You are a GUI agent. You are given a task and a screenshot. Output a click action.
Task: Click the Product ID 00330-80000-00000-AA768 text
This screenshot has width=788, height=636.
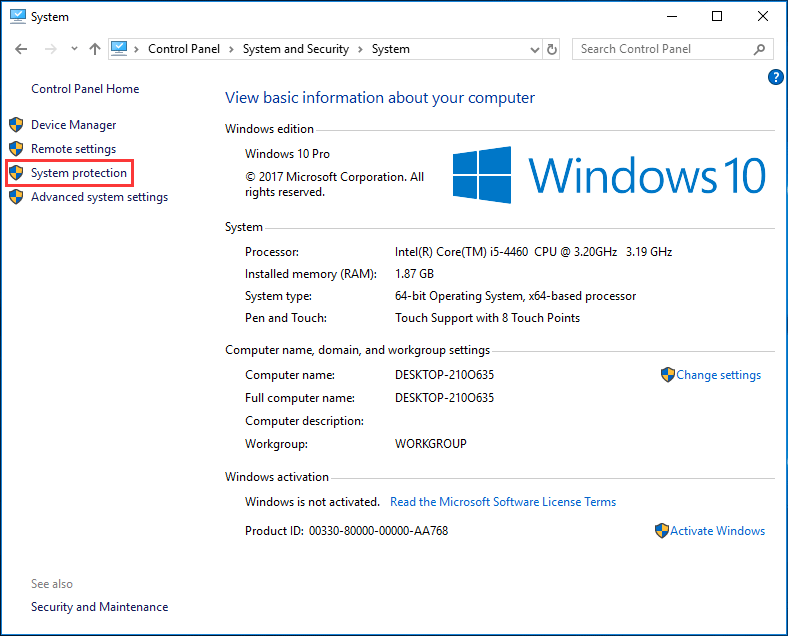pyautogui.click(x=346, y=531)
